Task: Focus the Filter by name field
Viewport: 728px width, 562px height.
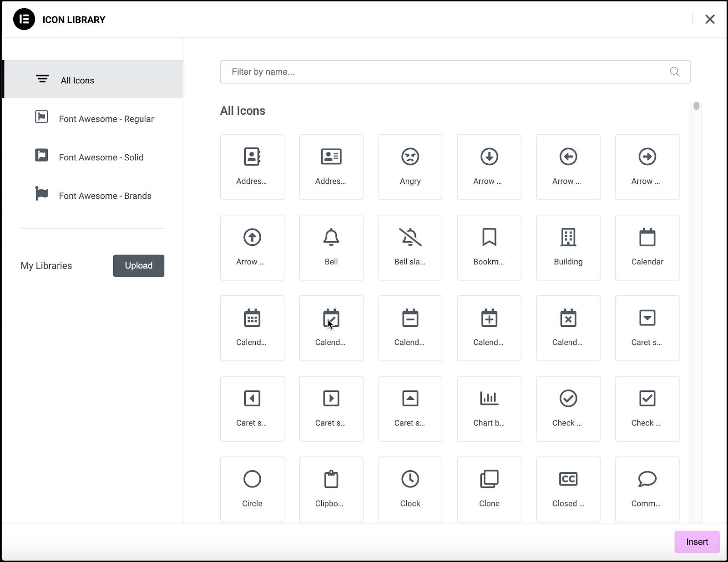Action: (455, 72)
